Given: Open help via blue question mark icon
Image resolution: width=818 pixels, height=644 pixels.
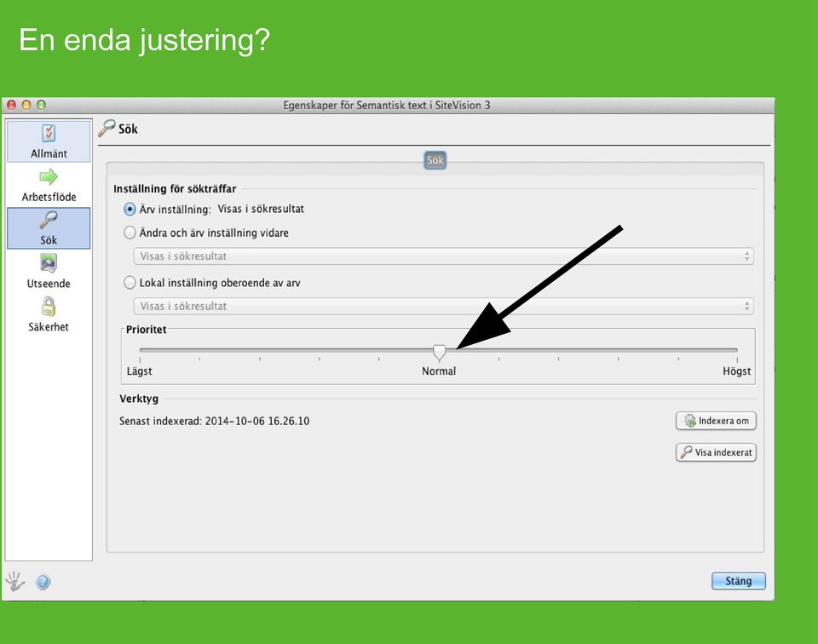Looking at the screenshot, I should coord(43,582).
